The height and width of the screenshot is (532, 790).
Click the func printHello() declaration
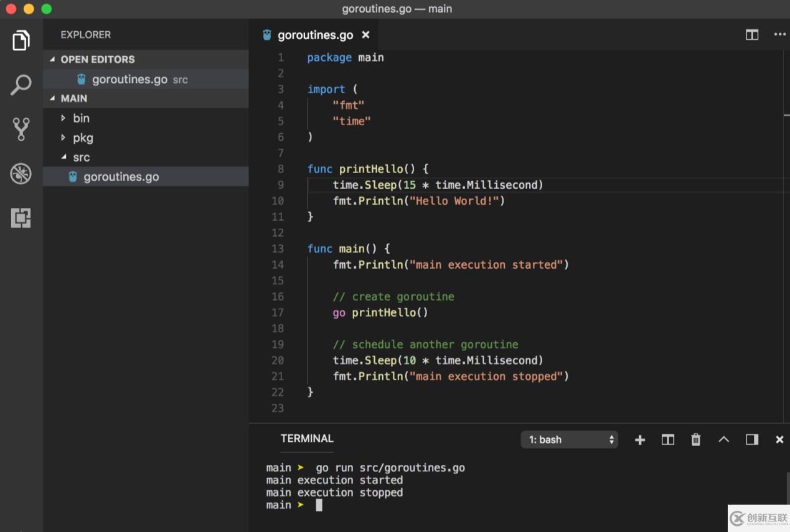368,169
